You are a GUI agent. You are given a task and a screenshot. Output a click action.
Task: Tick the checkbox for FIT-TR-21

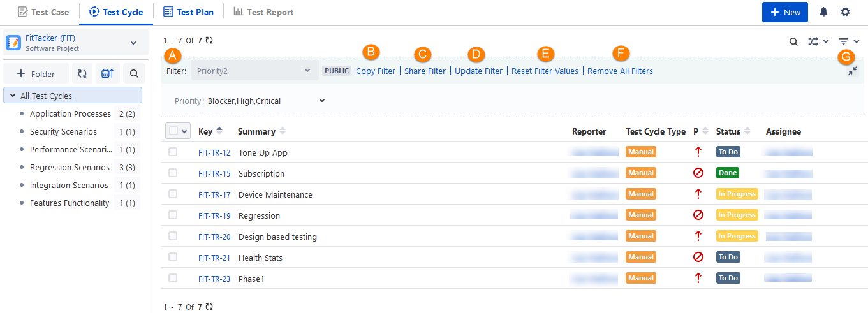(x=173, y=258)
